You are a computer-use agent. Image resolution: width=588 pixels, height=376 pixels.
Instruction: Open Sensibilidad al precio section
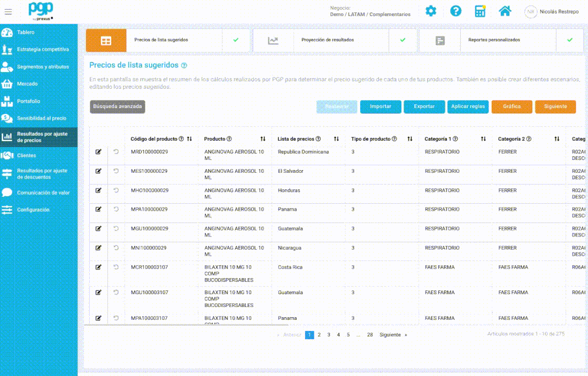(38, 118)
